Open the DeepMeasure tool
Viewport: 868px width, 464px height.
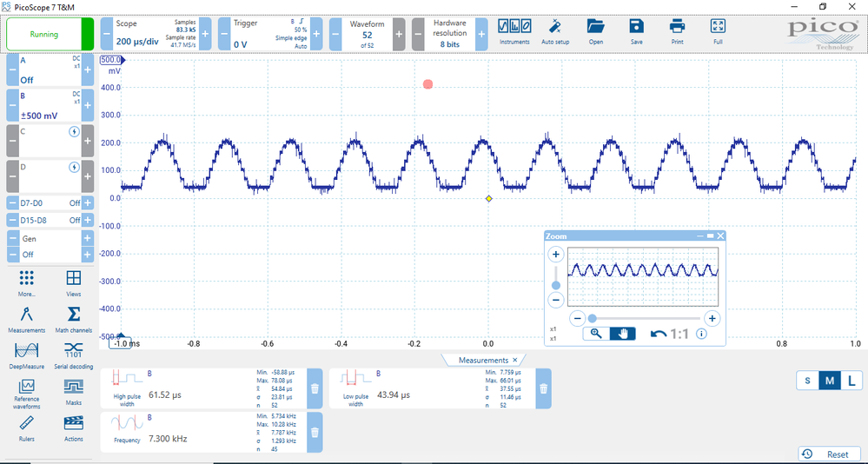coord(27,356)
